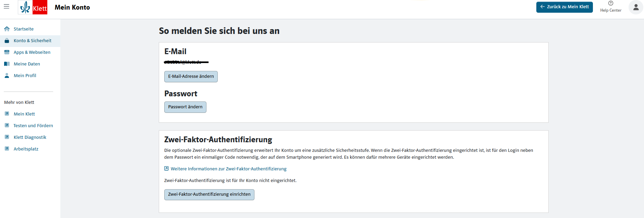The height and width of the screenshot is (218, 644).
Task: Open Meine Daten section
Action: 27,64
